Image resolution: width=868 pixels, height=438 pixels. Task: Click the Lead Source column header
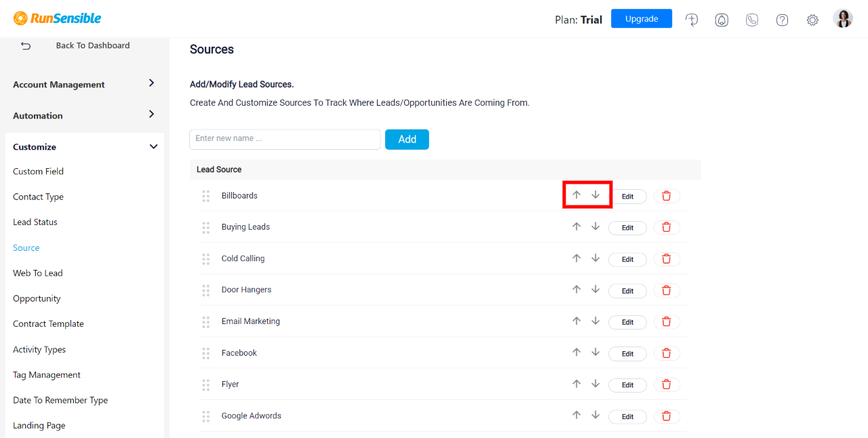coord(219,170)
